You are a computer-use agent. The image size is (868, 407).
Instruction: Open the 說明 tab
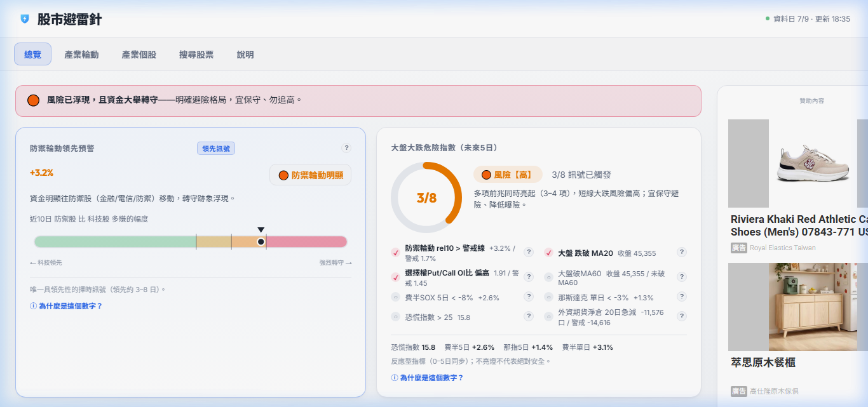[245, 55]
